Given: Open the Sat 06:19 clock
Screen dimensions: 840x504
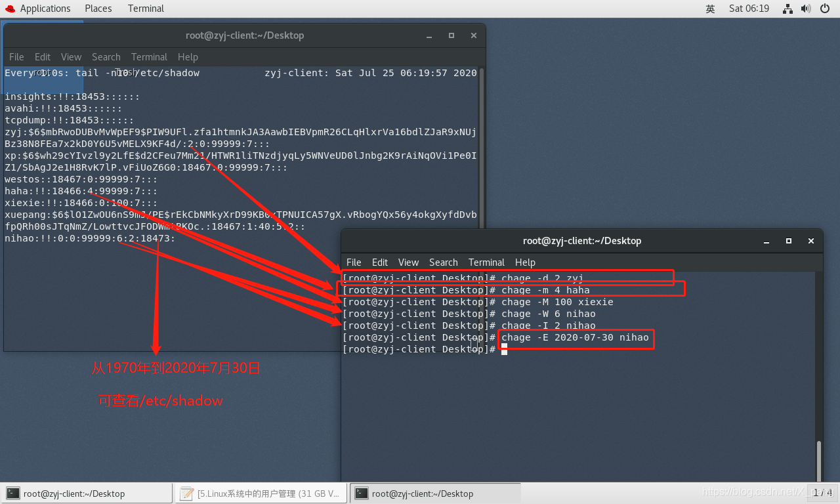Looking at the screenshot, I should click(749, 9).
